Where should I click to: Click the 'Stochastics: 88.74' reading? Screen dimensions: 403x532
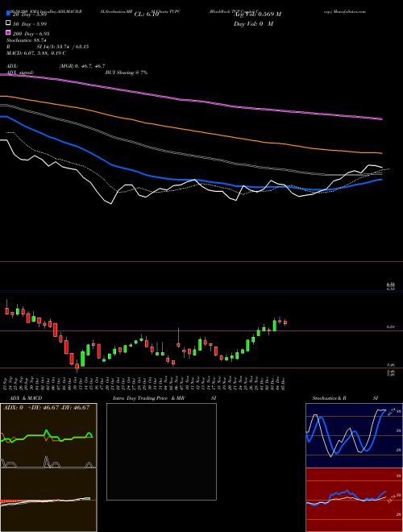[27, 40]
